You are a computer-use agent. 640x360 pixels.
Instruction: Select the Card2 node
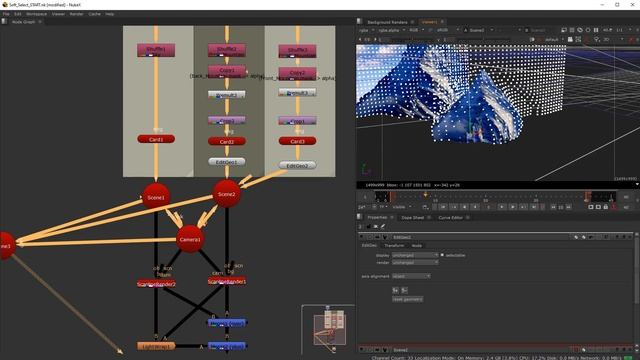coord(227,141)
